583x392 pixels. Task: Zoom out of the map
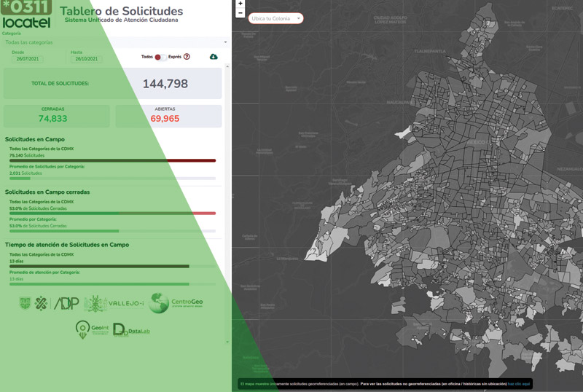240,13
